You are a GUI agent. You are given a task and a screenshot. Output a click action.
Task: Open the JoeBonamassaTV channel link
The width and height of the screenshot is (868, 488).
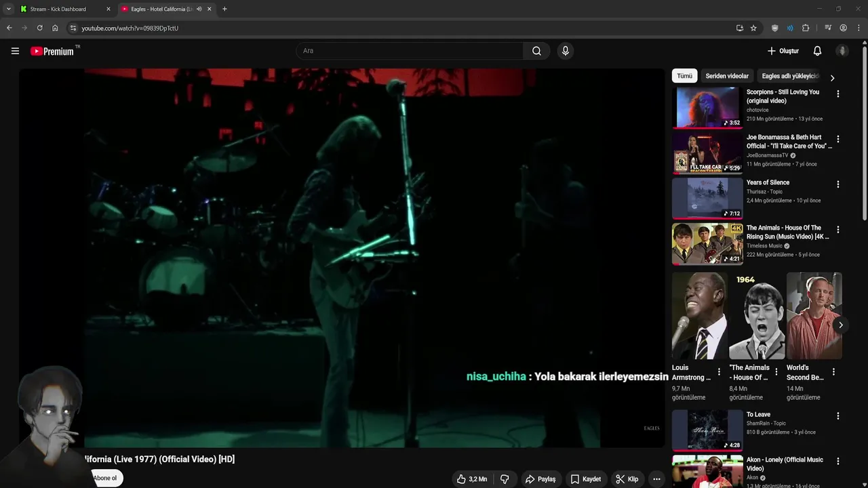click(768, 155)
